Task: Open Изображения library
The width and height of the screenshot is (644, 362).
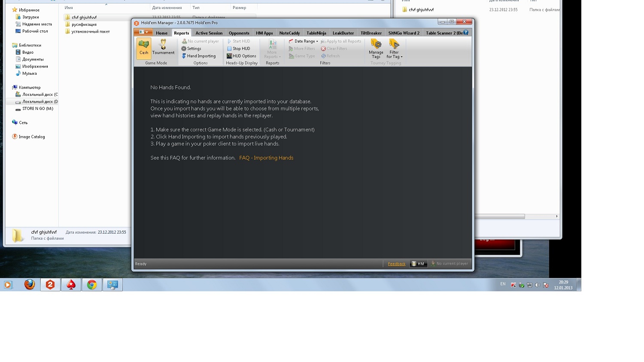Action: click(x=35, y=67)
